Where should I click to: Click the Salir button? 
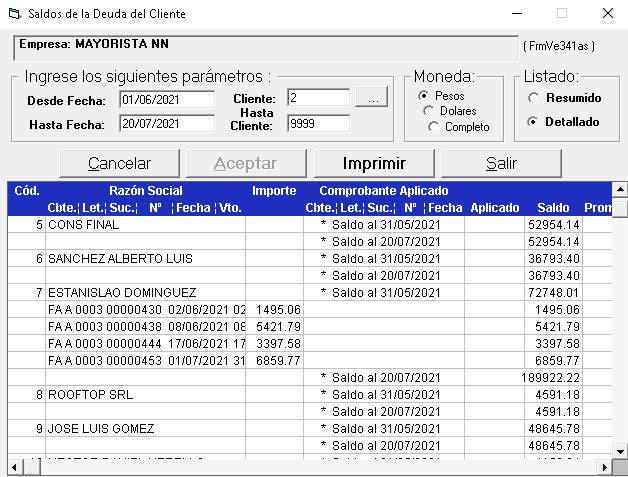click(x=501, y=163)
